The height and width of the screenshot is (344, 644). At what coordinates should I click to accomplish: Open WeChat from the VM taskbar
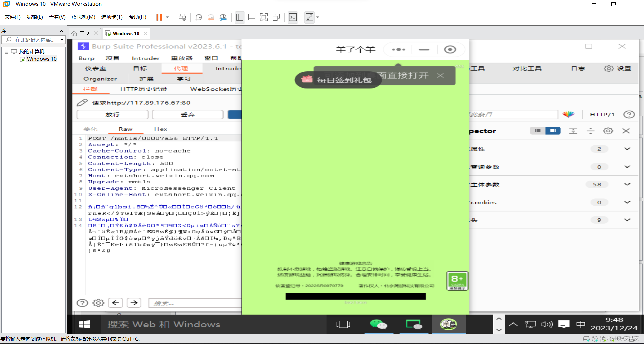click(379, 324)
